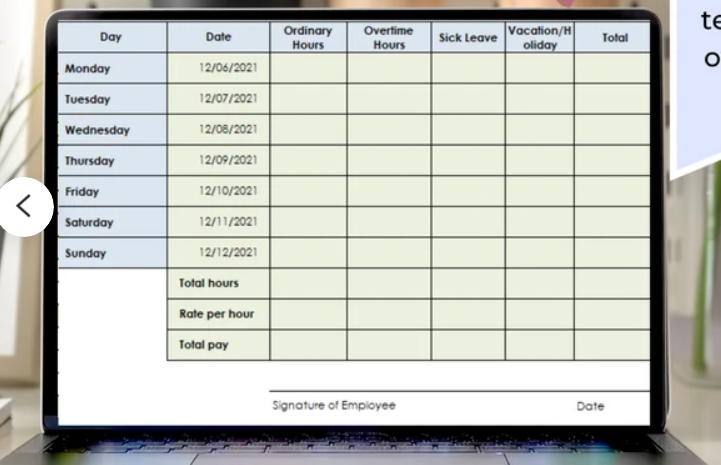This screenshot has height=465, width=721.
Task: Select the Day column header
Action: click(x=112, y=37)
